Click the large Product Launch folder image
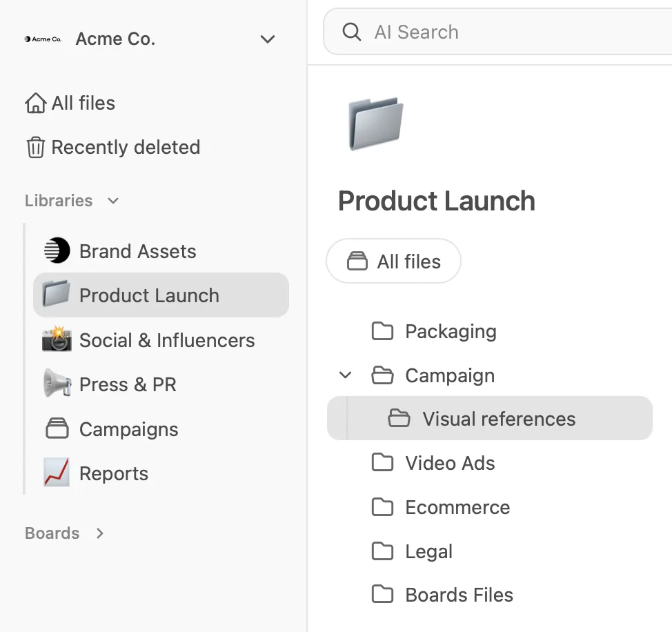Image resolution: width=672 pixels, height=632 pixels. pyautogui.click(x=376, y=124)
